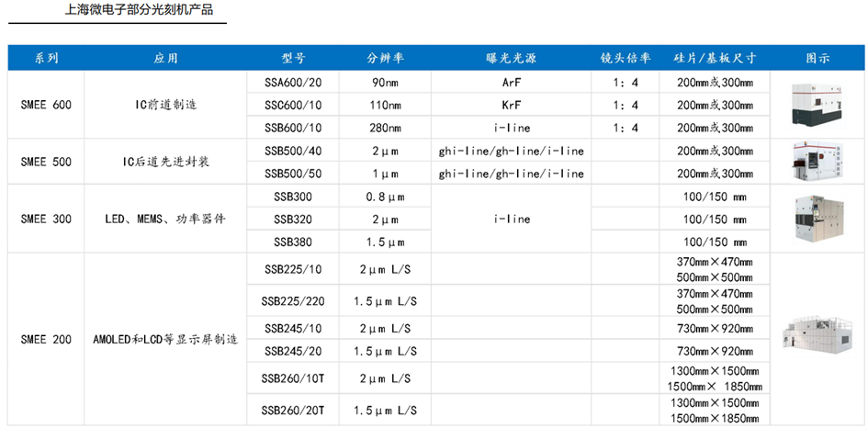Click 1500mm×1850mm size in SSB260/20T row
This screenshot has height=428, width=868.
tap(715, 419)
